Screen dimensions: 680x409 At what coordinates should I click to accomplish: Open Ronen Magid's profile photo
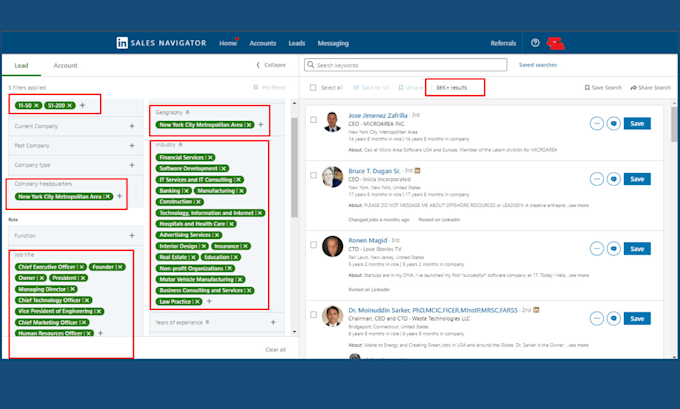(333, 246)
